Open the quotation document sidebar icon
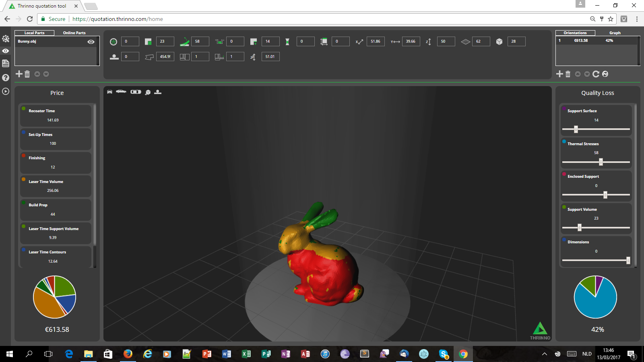The width and height of the screenshot is (644, 362). [6, 64]
